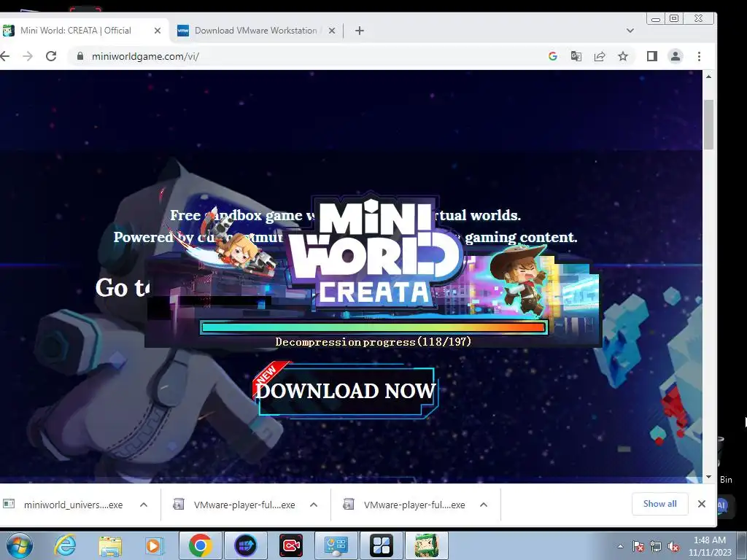
Task: Expand options for second VMware-player download
Action: coord(484,505)
